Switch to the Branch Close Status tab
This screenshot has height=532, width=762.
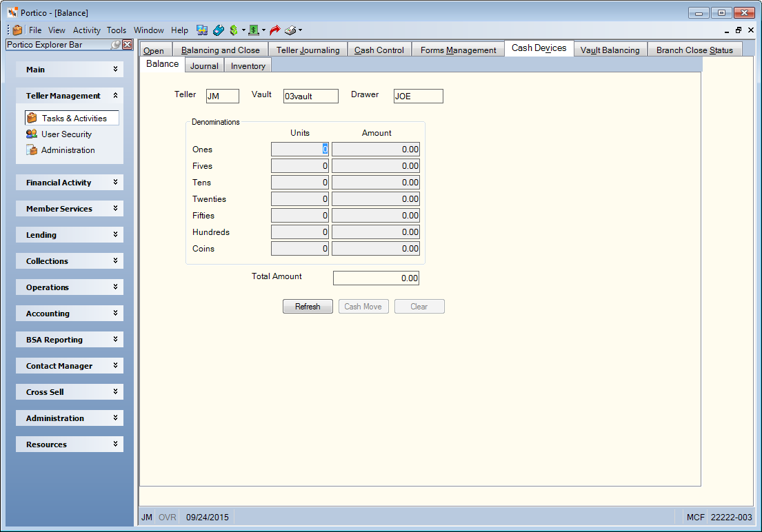point(694,50)
